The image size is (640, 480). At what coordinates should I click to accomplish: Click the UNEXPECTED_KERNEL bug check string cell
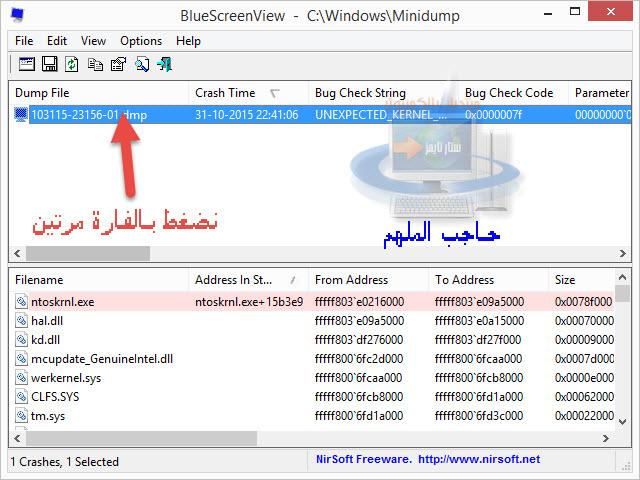[381, 115]
